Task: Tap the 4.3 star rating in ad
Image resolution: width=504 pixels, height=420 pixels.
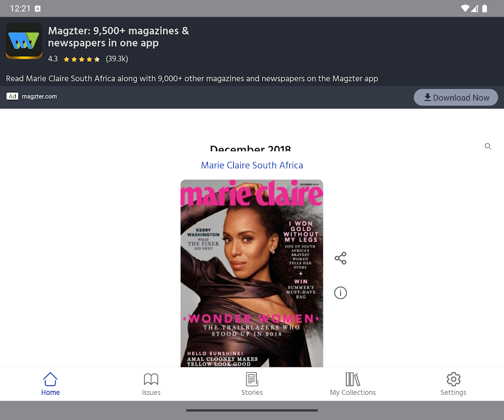Action: coord(74,59)
